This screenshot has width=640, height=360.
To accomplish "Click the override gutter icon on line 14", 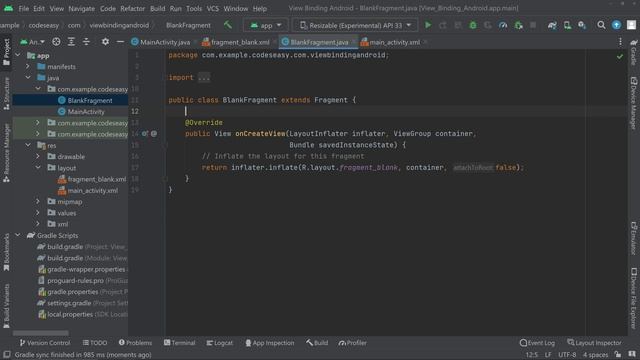I will click(x=145, y=133).
